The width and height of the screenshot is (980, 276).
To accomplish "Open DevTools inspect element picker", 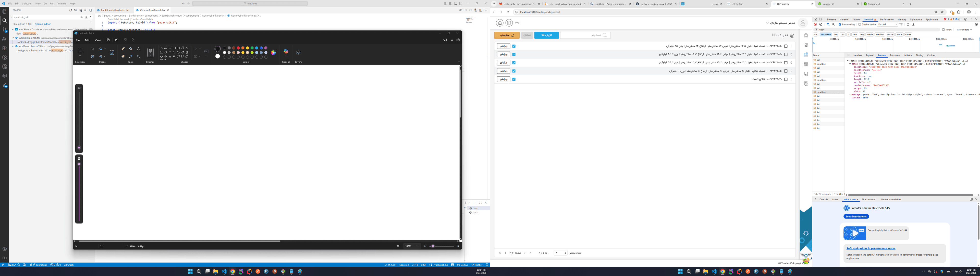I will 815,19.
